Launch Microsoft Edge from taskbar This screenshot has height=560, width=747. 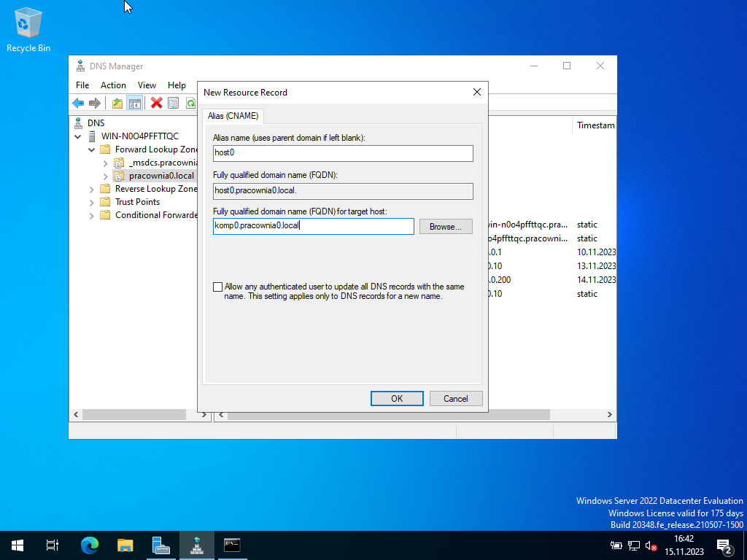coord(89,545)
